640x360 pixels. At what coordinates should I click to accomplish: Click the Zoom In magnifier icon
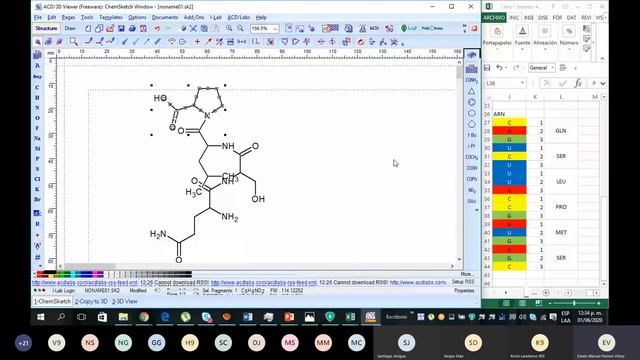[229, 28]
